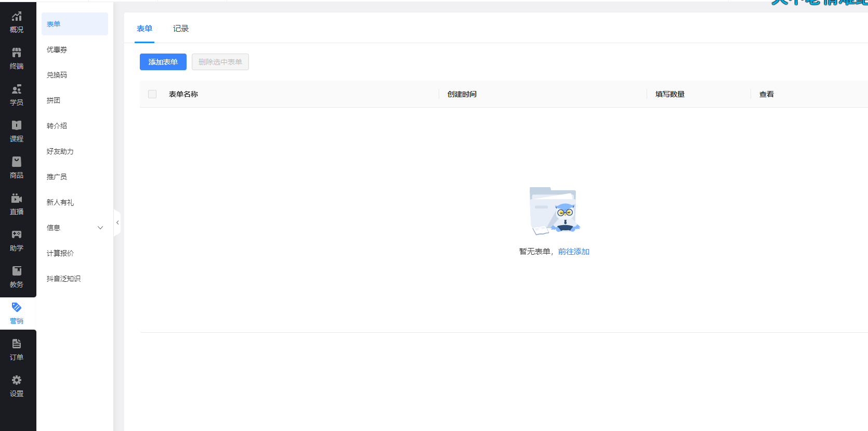Open the 直播 live stream icon

coord(17,198)
